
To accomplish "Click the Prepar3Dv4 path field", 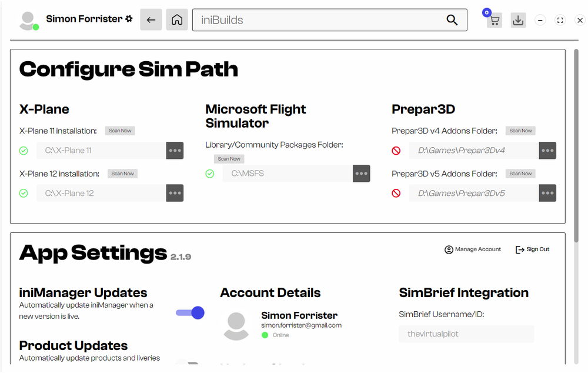I will (473, 151).
